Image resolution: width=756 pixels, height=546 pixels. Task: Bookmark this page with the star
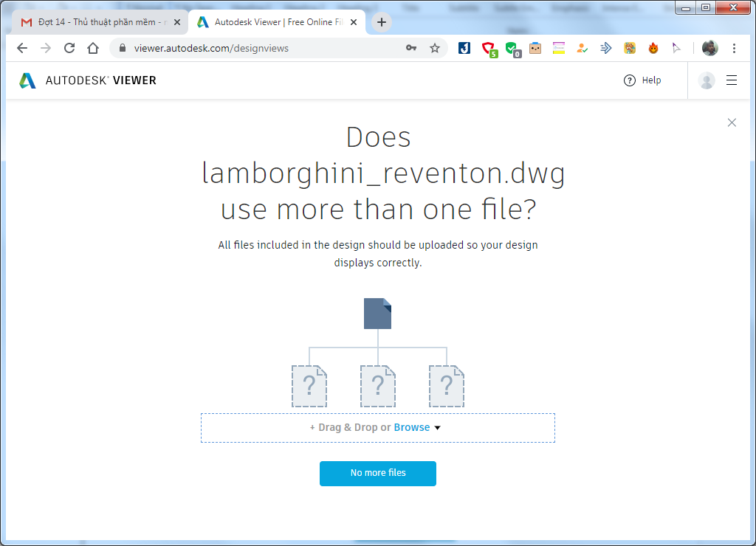point(435,48)
